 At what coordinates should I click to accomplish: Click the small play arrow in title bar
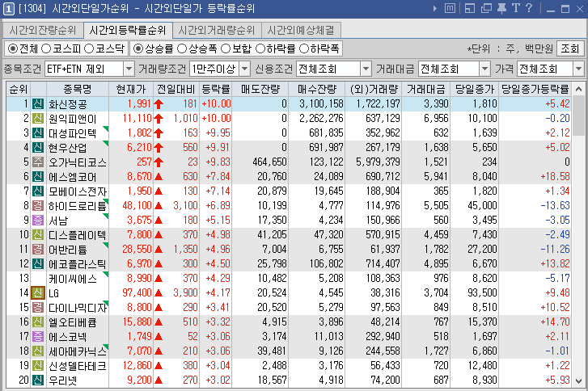pyautogui.click(x=434, y=8)
